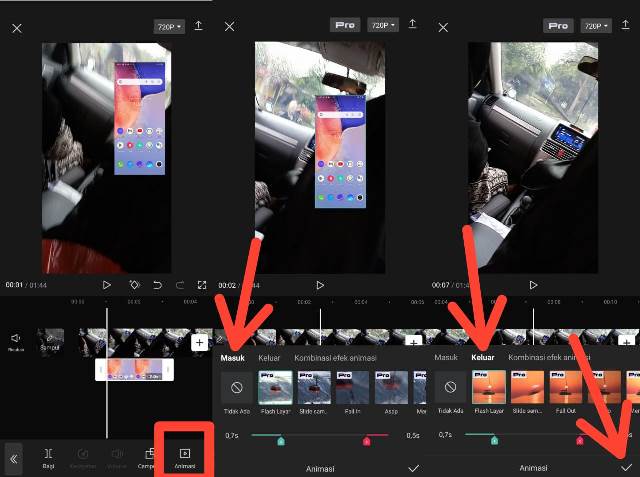Viewport: 640px width, 477px height.
Task: Tap the Pro badge on the 00:02 screen
Action: tap(345, 25)
